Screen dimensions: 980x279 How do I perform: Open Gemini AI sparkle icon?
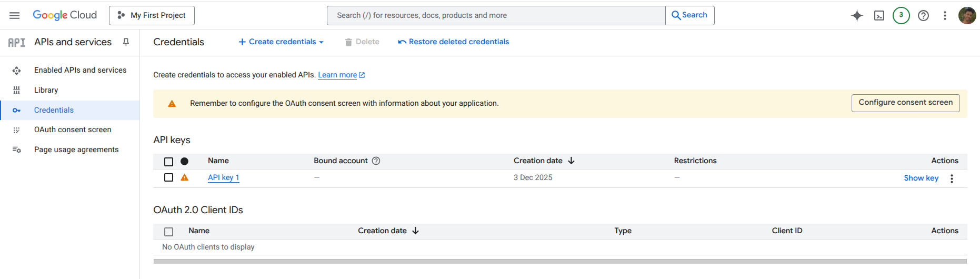click(857, 15)
